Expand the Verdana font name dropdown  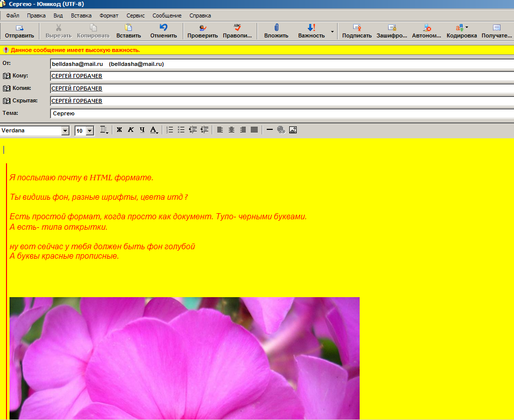[65, 131]
